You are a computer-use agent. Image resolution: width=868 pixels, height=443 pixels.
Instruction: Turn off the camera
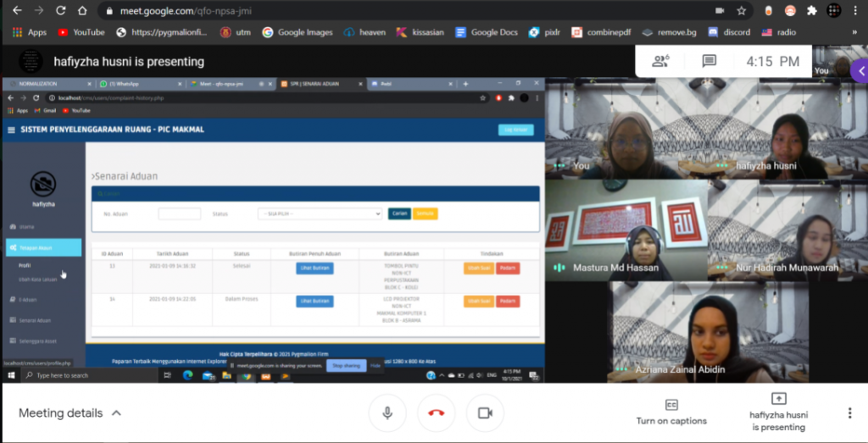click(x=485, y=413)
